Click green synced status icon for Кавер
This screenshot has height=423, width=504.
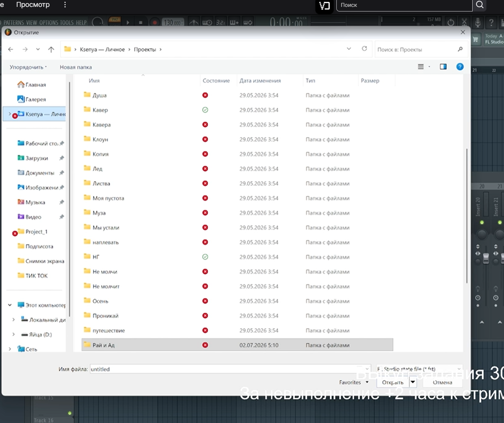pos(205,110)
